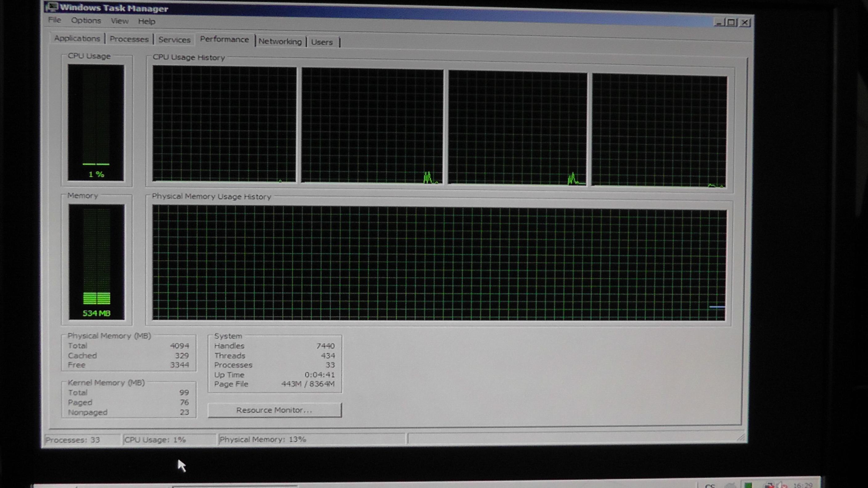
Task: Switch to the Networking tab
Action: (280, 41)
